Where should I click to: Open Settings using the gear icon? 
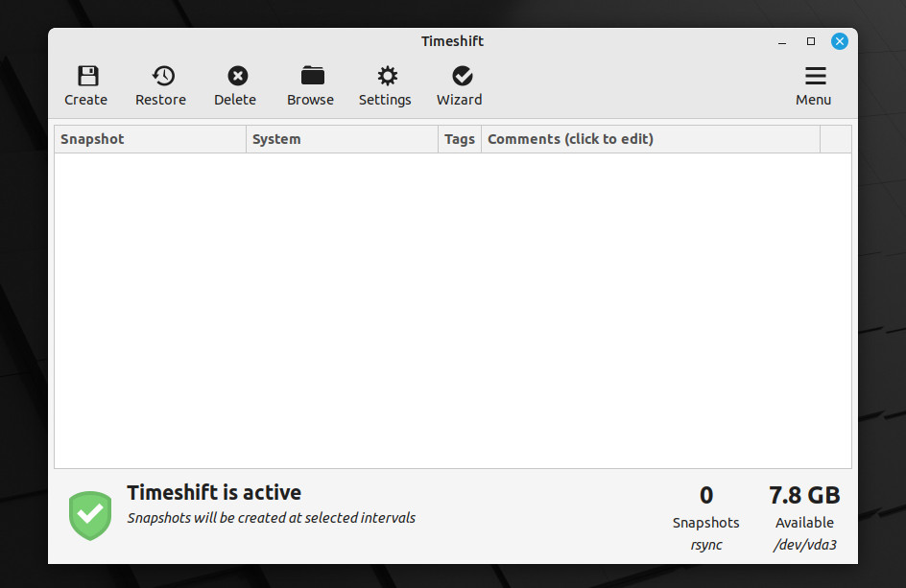point(387,76)
